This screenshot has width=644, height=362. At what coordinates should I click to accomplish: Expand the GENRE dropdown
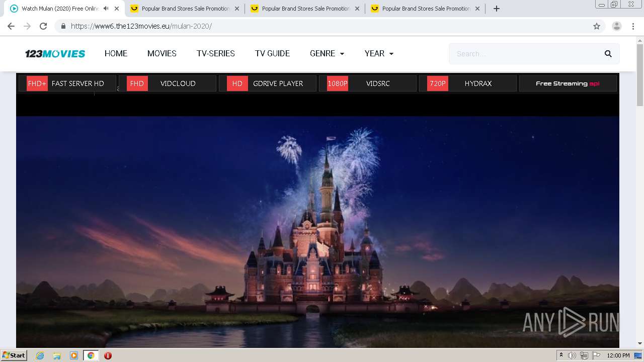tap(327, 54)
